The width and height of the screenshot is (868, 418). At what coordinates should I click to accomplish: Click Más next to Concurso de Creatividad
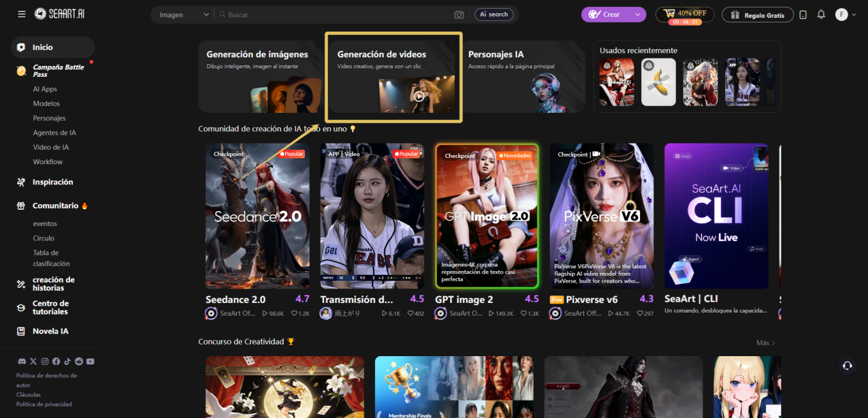[x=766, y=343]
